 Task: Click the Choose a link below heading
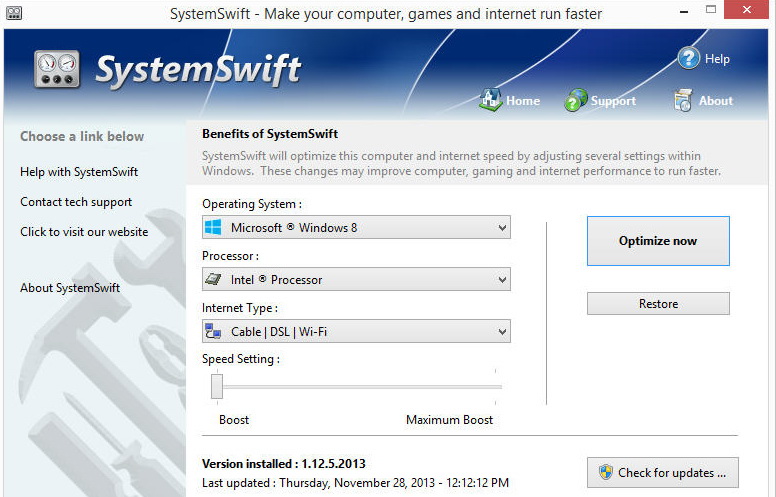tap(82, 136)
